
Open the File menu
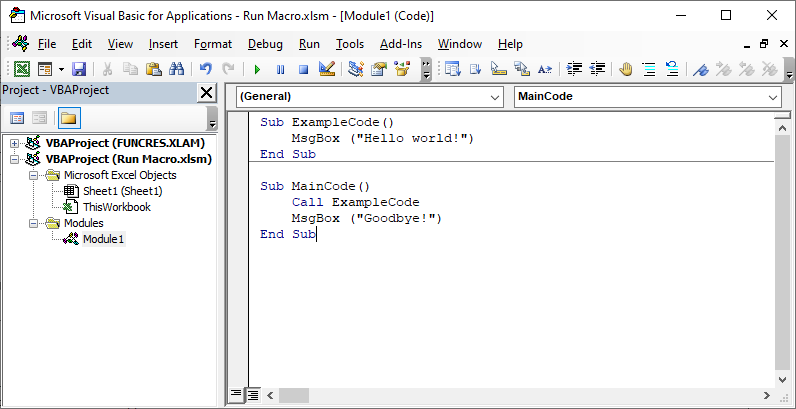coord(47,44)
